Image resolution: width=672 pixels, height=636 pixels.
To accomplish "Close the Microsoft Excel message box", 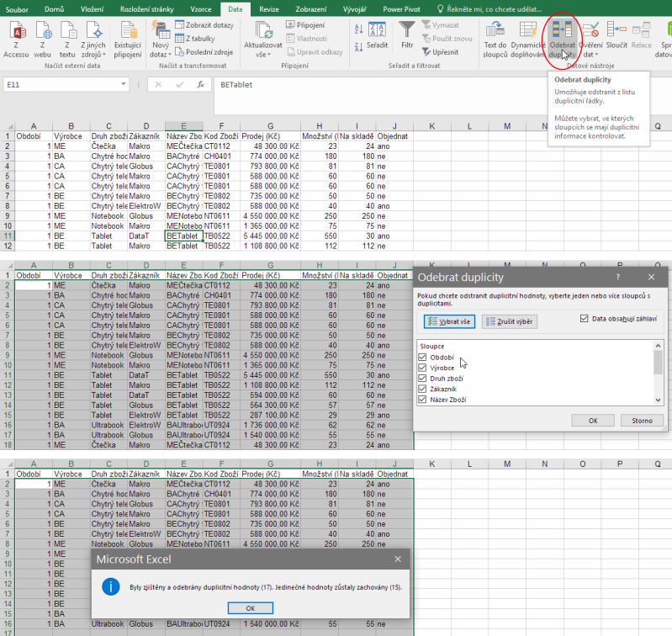I will pos(398,559).
